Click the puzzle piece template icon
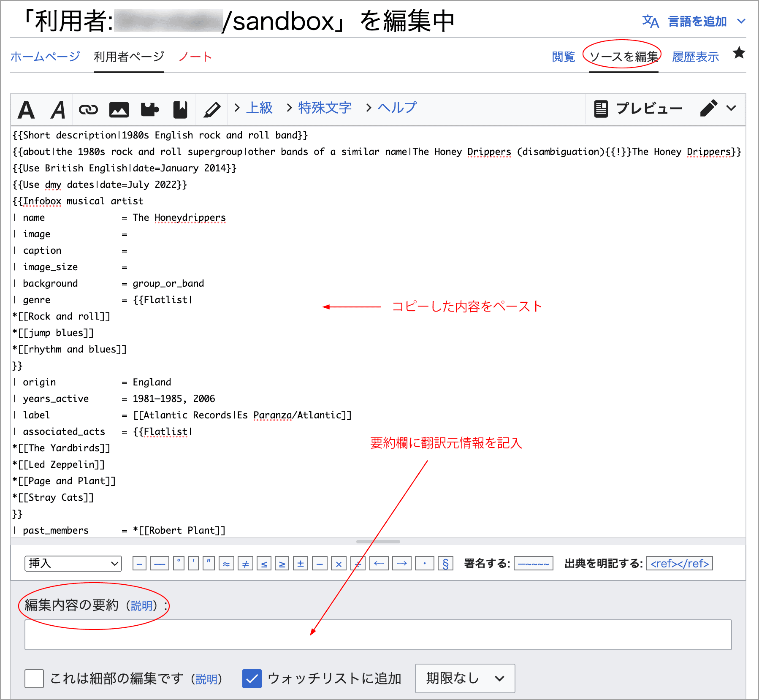 (x=149, y=110)
